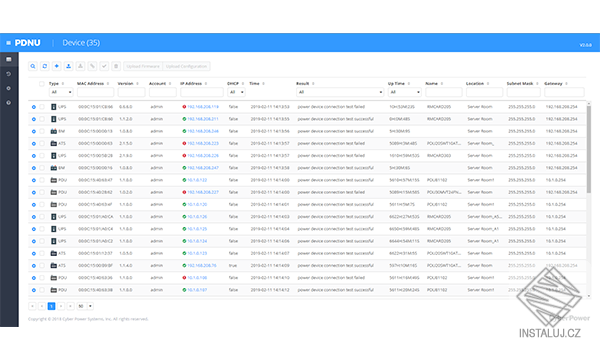Click the Name filter field

pos(443,92)
